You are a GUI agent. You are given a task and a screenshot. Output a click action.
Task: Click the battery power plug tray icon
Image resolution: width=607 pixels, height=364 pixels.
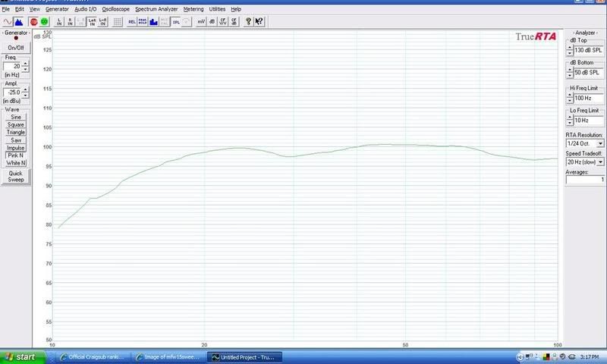[571, 356]
